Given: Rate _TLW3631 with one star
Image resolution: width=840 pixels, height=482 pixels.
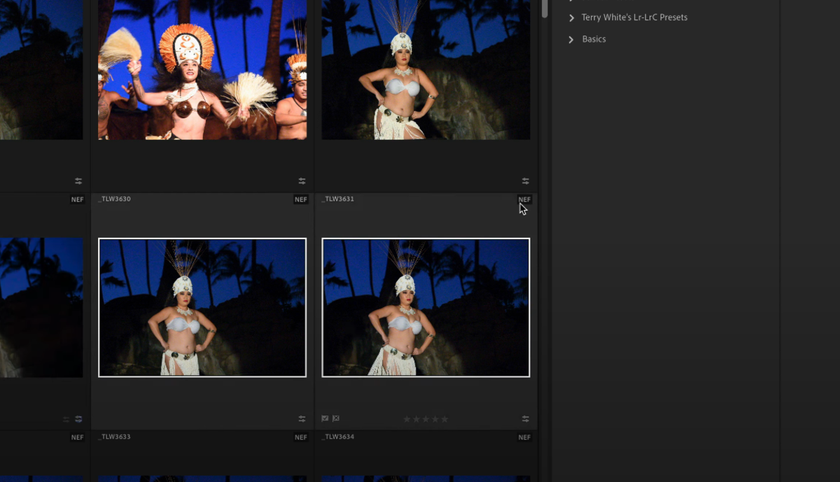Looking at the screenshot, I should coord(407,419).
